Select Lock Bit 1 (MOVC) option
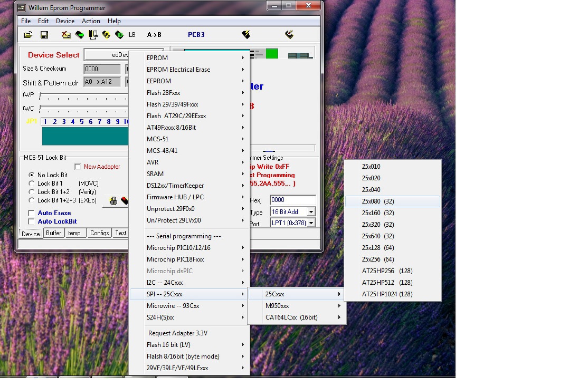 [32, 184]
